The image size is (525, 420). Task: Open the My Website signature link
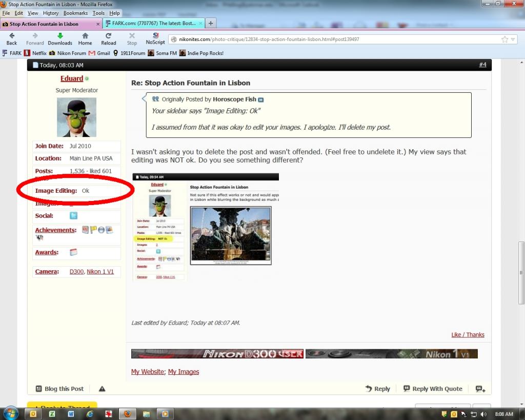point(148,372)
